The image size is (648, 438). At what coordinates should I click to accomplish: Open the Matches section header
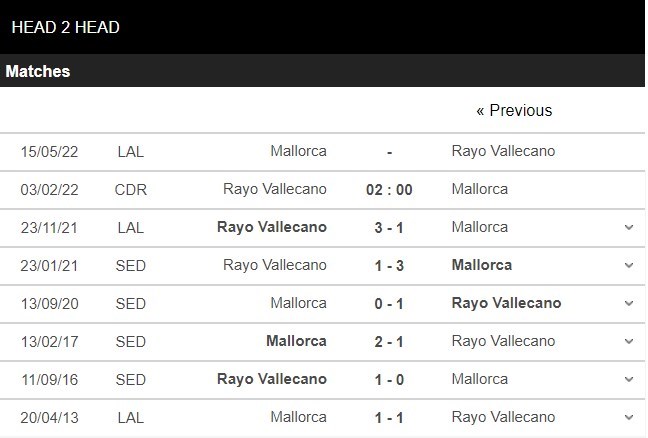click(322, 71)
